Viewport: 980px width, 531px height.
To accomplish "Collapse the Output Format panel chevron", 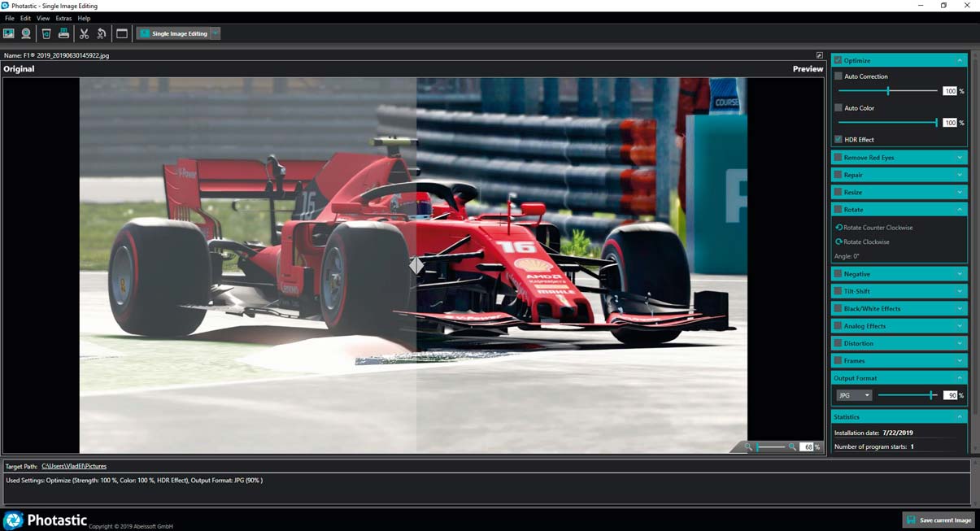I will click(960, 378).
